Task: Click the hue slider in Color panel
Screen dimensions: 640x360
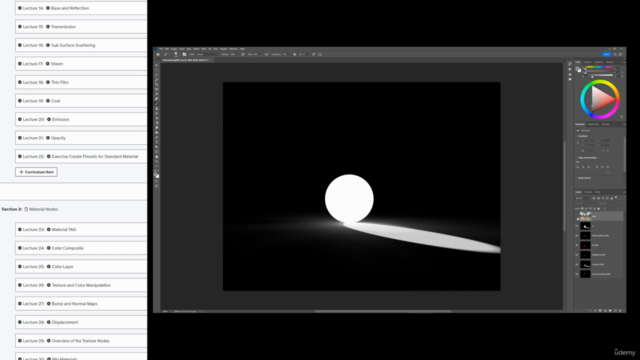Action: pyautogui.click(x=599, y=67)
